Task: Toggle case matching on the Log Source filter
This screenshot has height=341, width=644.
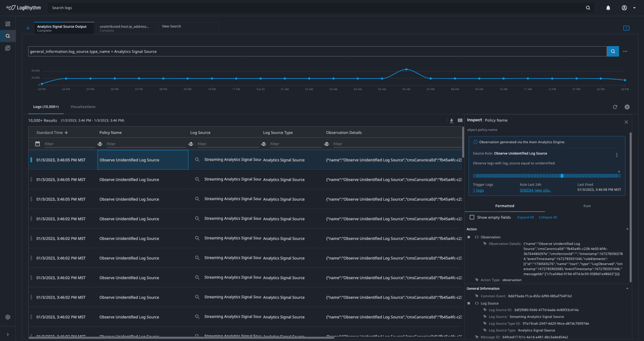Action: point(191,144)
